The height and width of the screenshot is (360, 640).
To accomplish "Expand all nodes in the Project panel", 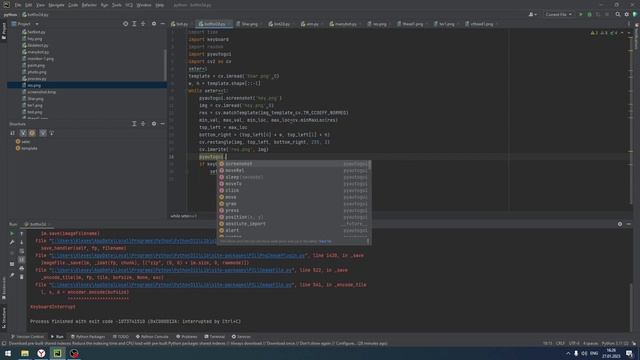I will coord(134,24).
